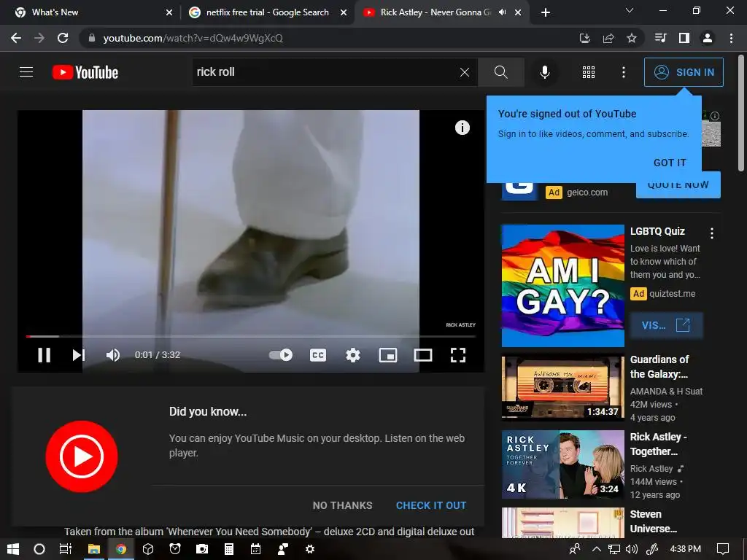Image resolution: width=747 pixels, height=560 pixels.
Task: Mute the video volume
Action: 112,355
